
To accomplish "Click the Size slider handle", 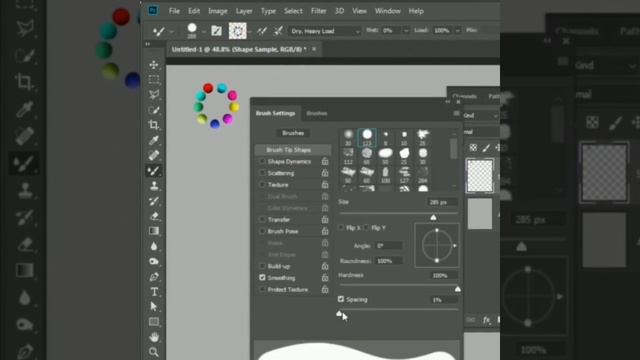I will click(x=433, y=218).
